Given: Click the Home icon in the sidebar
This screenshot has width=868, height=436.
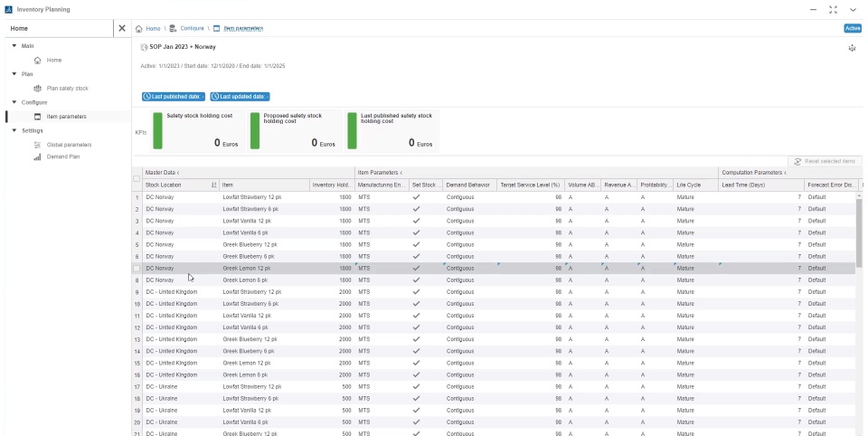Looking at the screenshot, I should coord(38,61).
